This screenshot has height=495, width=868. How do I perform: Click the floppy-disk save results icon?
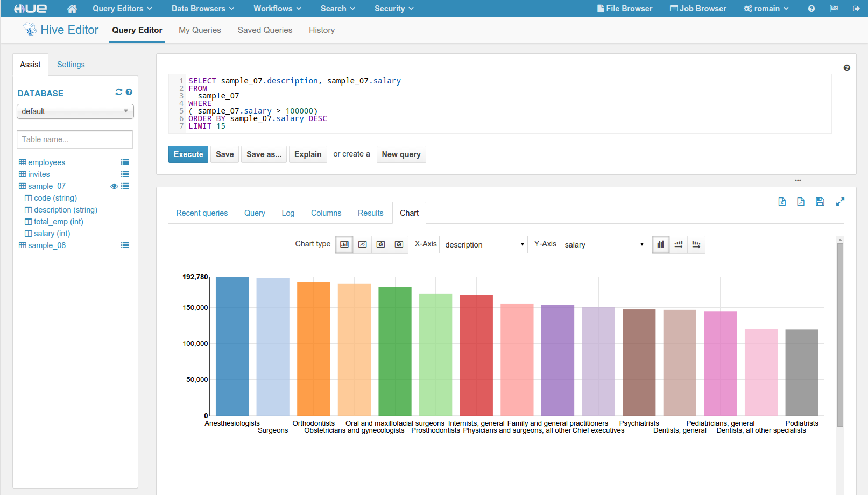[x=820, y=202]
